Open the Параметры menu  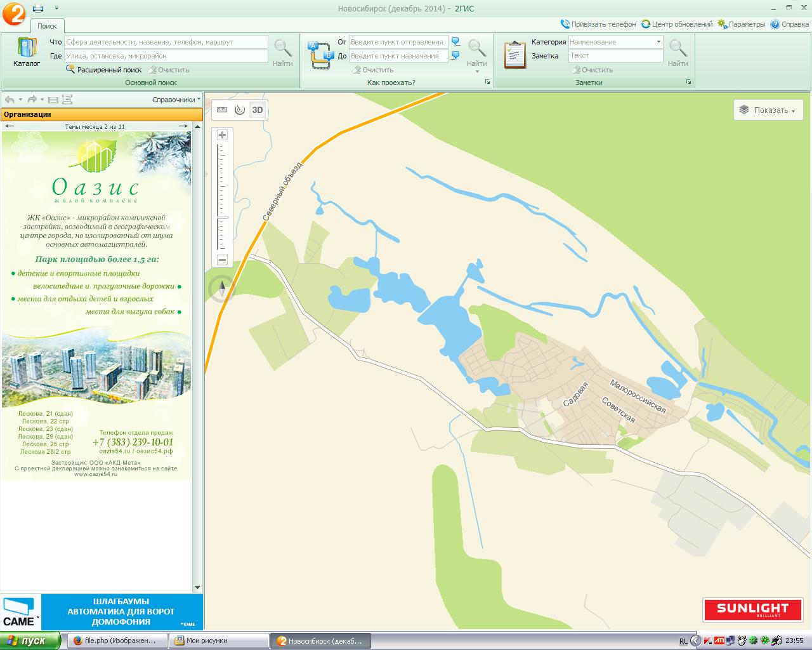[x=742, y=24]
